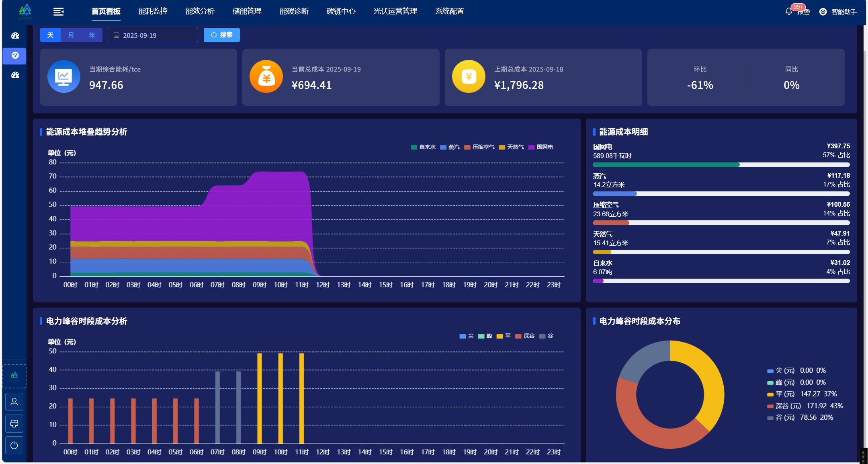
Task: Open the 智能助手 assistant icon
Action: click(823, 12)
